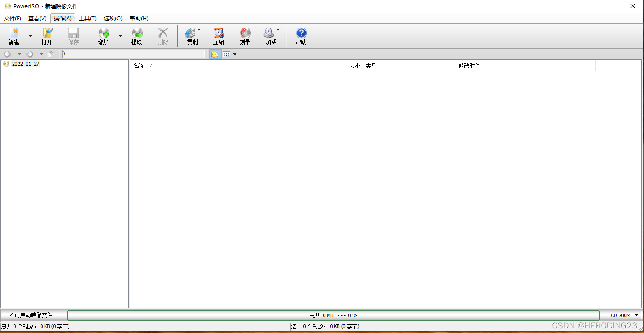Expand the 增加 dropdown arrow

tap(120, 36)
